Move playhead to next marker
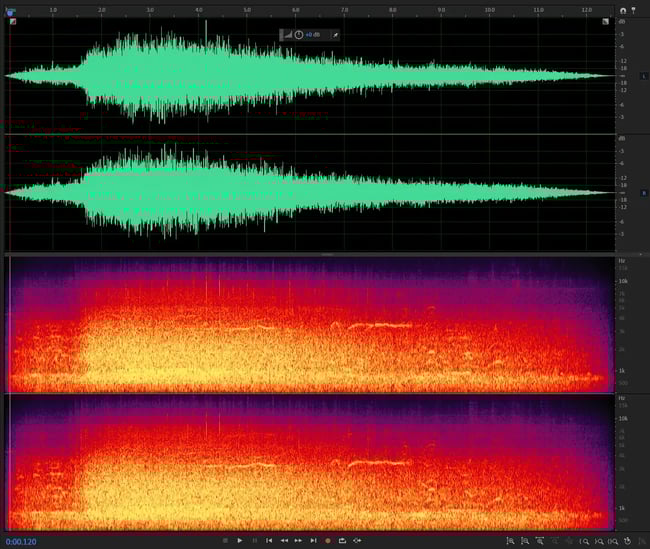The image size is (650, 549). click(x=313, y=541)
